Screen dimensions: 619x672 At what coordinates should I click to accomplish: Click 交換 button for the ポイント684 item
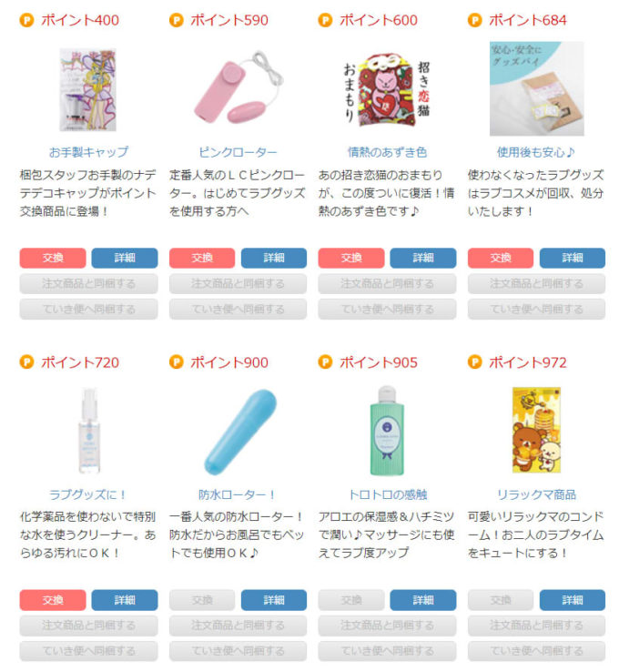(x=501, y=258)
